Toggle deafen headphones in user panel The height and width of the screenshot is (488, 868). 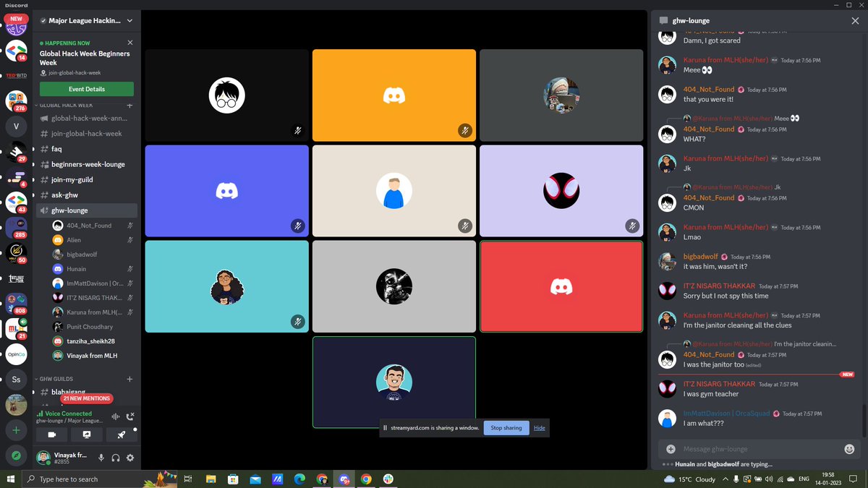[116, 458]
